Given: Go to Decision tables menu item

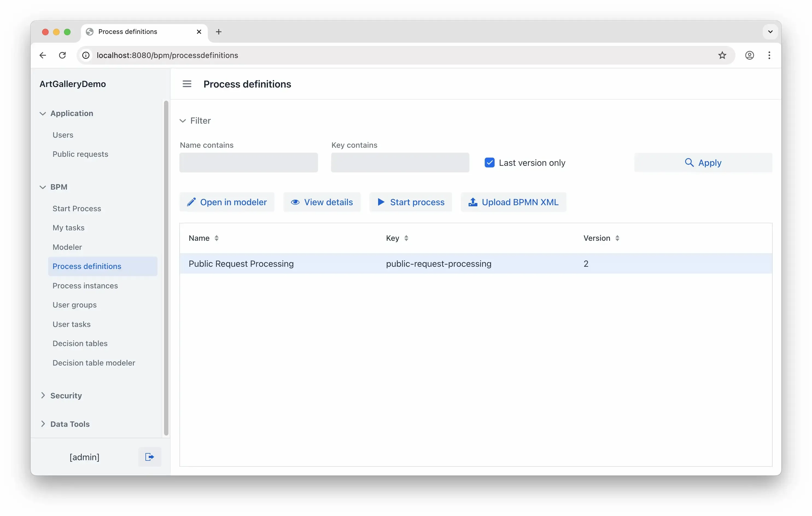Looking at the screenshot, I should pos(80,343).
